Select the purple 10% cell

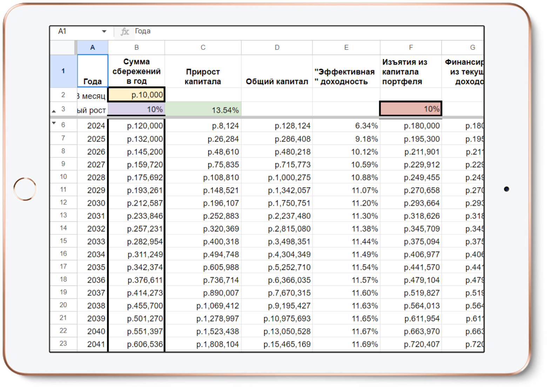(x=136, y=109)
